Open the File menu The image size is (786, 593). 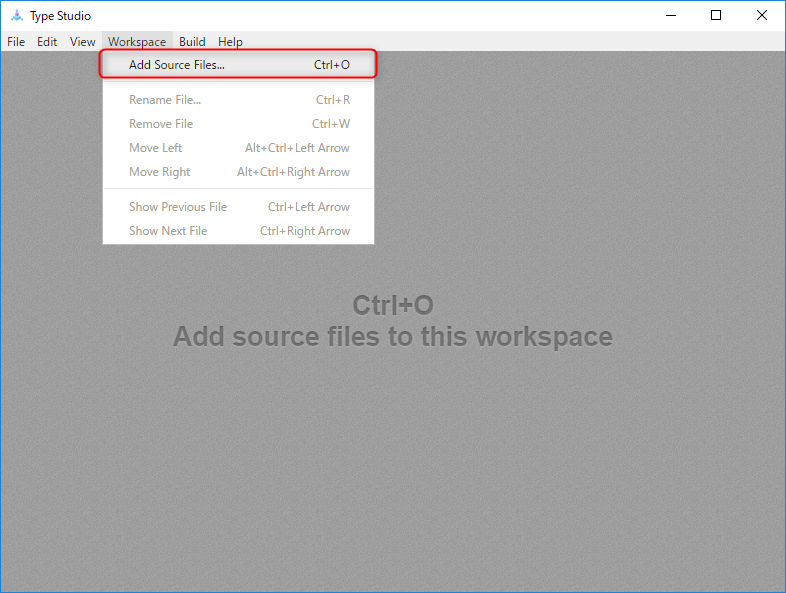tap(16, 42)
